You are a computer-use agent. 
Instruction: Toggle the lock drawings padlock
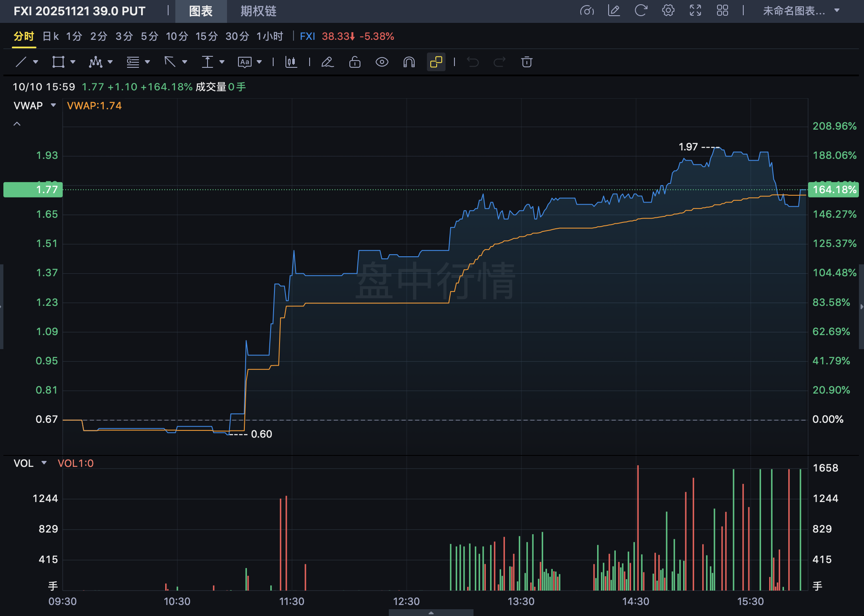click(354, 62)
